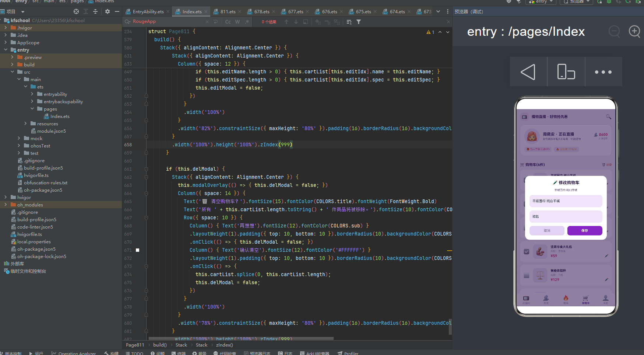The image size is (644, 355).
Task: Select Index.ets in the project tree
Action: 60,116
